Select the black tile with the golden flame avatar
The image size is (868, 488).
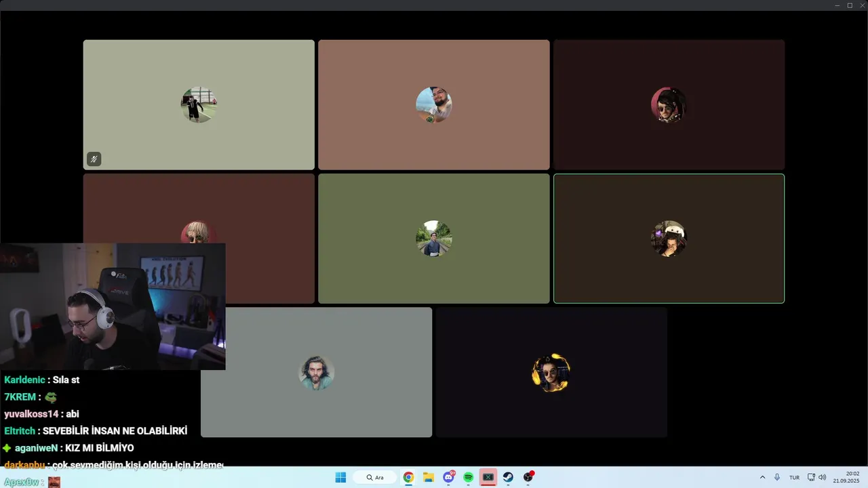click(x=551, y=372)
